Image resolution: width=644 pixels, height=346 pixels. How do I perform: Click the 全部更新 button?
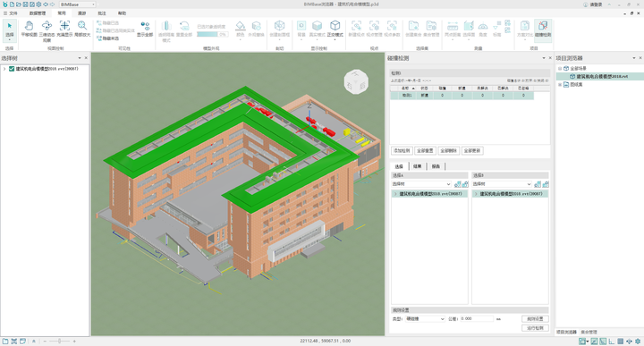pyautogui.click(x=472, y=150)
